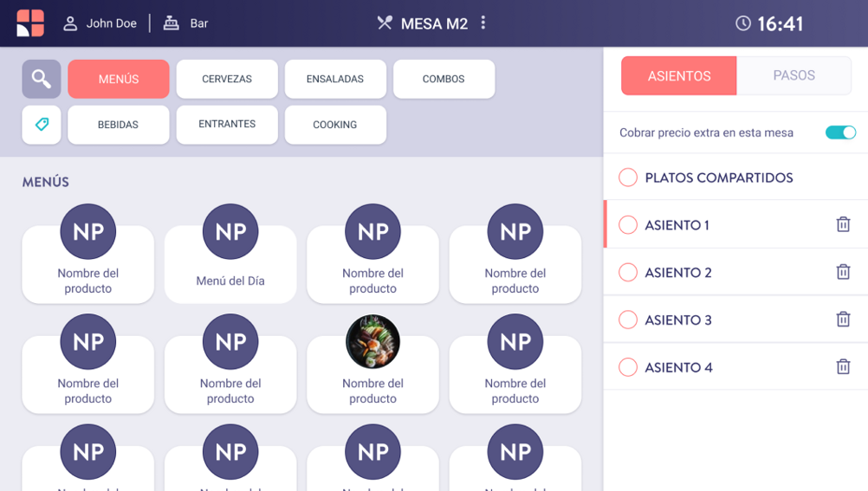This screenshot has width=868, height=491.
Task: Delete Asiento 1 with trash icon
Action: tap(843, 225)
